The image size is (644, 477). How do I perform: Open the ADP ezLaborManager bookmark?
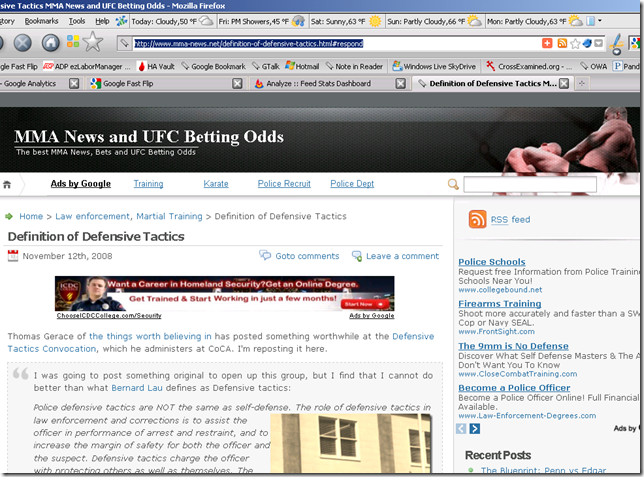click(x=87, y=67)
